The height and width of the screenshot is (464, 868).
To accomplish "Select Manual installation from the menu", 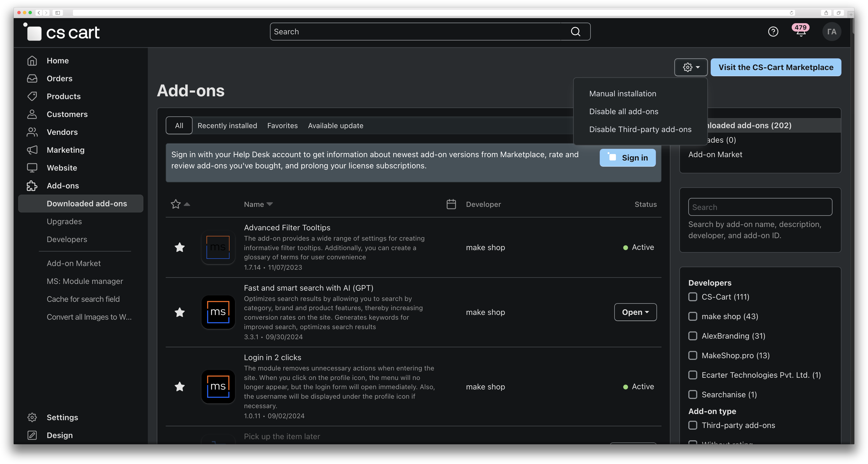I will (x=622, y=94).
